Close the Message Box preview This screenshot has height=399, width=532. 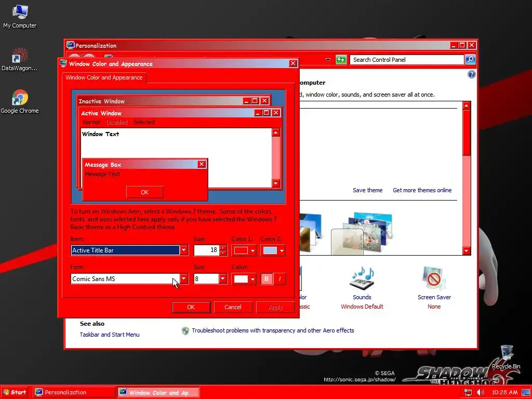(202, 164)
